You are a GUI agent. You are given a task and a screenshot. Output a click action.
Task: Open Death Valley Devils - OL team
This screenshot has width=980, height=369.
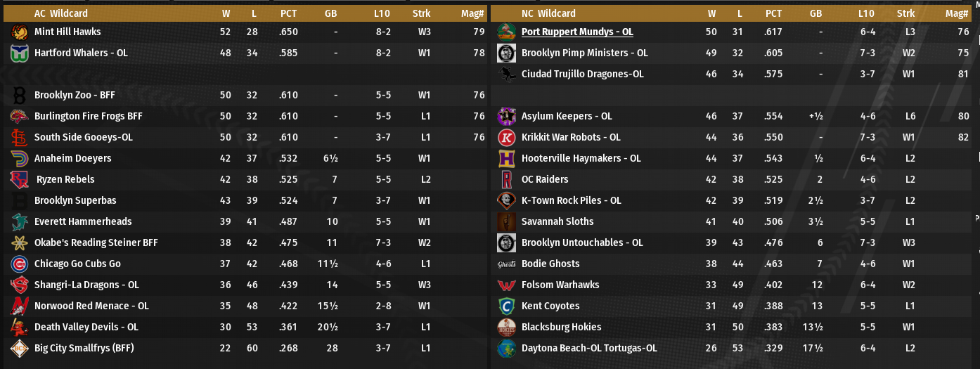click(x=86, y=327)
